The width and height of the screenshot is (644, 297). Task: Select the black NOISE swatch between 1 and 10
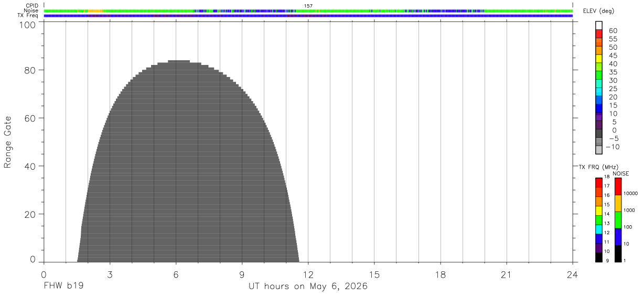point(618,254)
